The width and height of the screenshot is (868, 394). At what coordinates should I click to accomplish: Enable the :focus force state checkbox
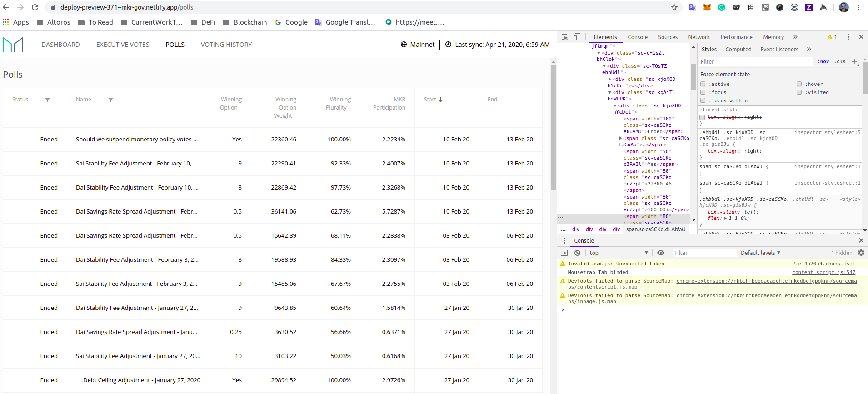(x=703, y=92)
